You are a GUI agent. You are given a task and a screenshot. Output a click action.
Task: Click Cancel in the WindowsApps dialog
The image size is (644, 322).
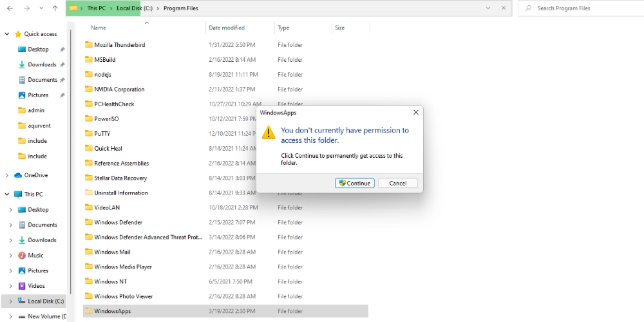click(x=397, y=183)
